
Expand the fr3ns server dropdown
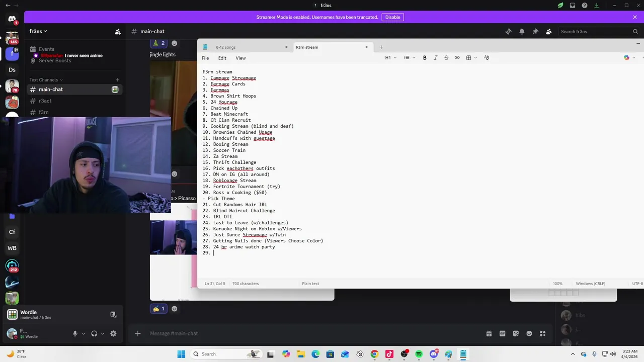coord(38,31)
